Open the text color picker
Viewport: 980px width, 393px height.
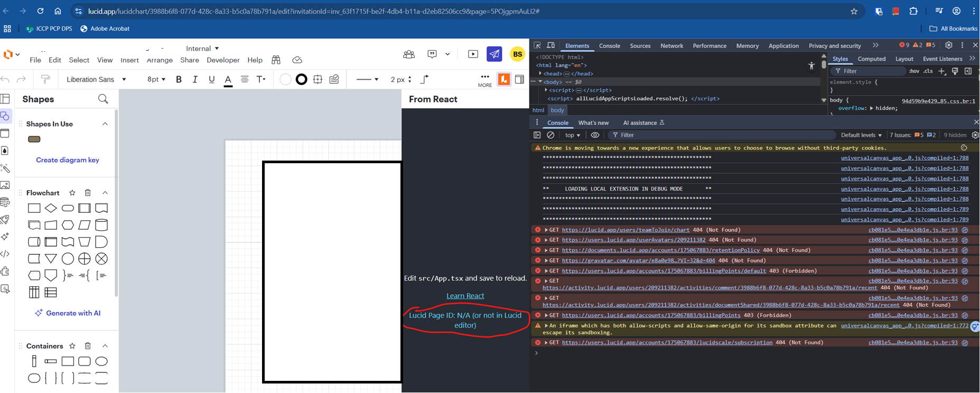tap(228, 80)
